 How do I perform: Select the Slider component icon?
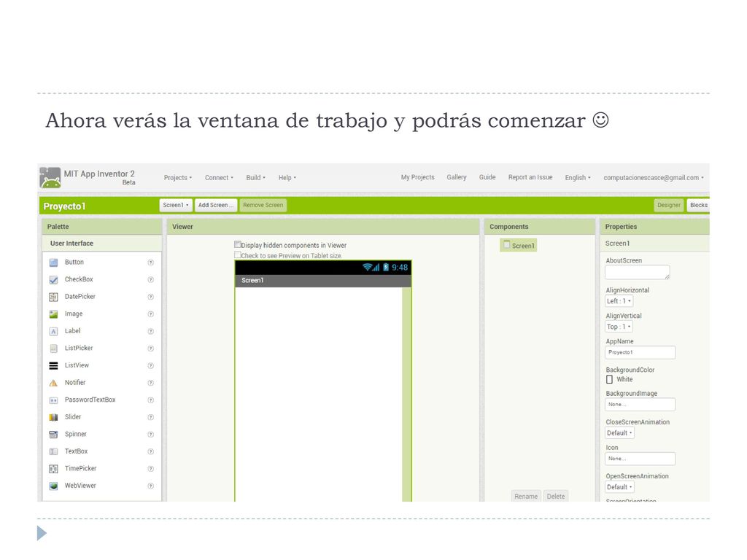coord(53,417)
